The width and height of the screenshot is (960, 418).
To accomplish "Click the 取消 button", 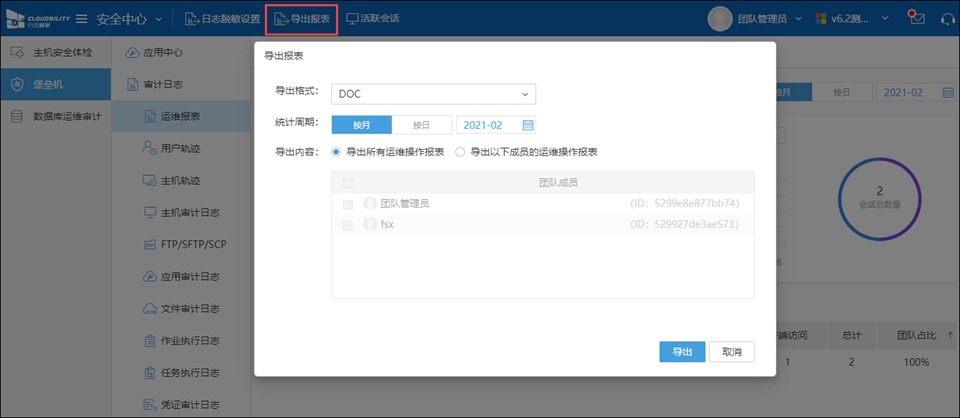I will pos(731,352).
